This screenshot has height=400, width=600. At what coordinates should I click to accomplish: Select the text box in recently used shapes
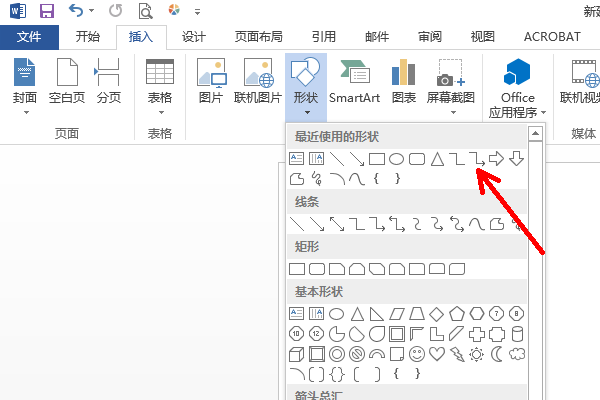pos(297,158)
